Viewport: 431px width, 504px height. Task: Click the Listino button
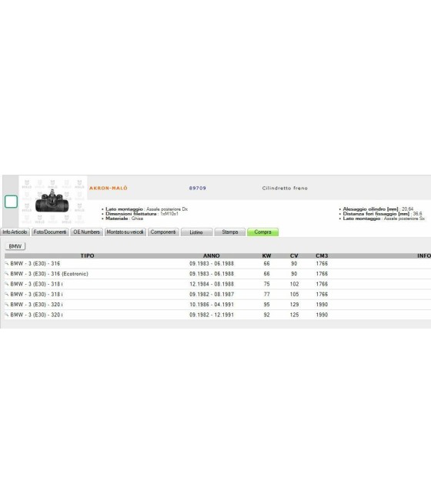pyautogui.click(x=196, y=232)
